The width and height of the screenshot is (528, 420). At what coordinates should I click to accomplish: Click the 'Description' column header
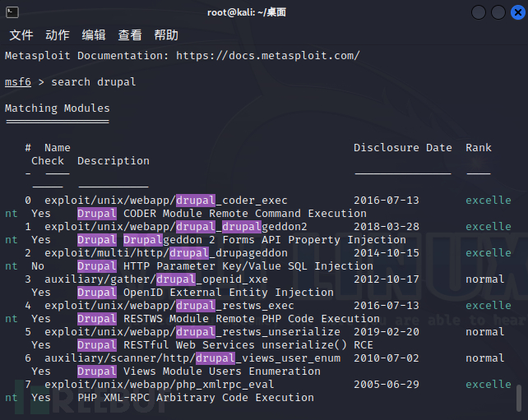pyautogui.click(x=113, y=160)
